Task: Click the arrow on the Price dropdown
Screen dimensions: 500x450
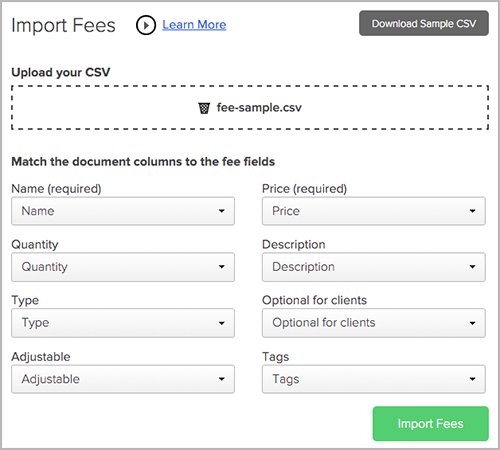Action: [472, 211]
